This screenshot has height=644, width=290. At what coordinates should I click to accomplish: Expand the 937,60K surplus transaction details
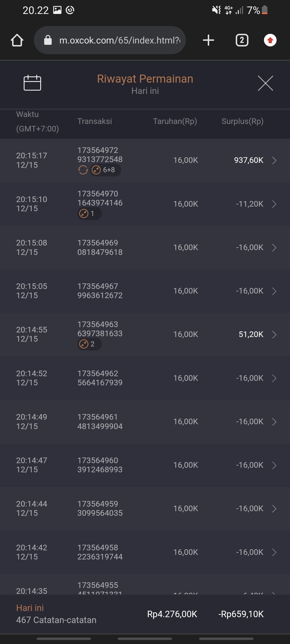tap(274, 160)
